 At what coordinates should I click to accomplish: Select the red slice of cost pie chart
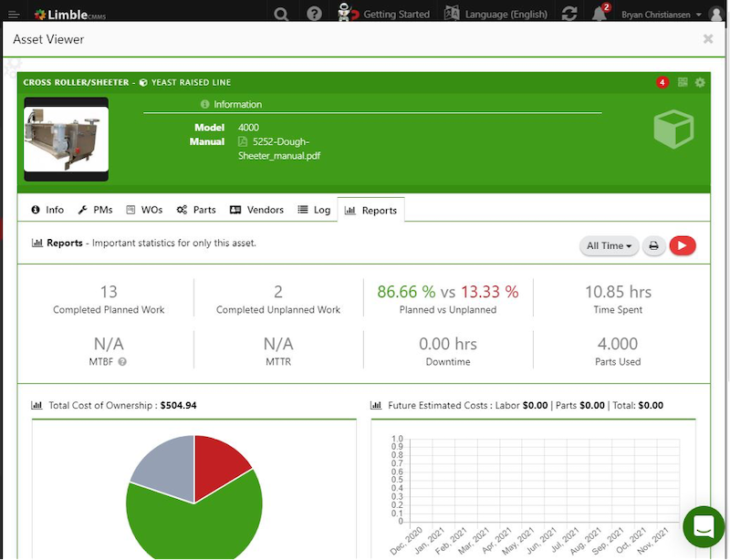tap(219, 465)
